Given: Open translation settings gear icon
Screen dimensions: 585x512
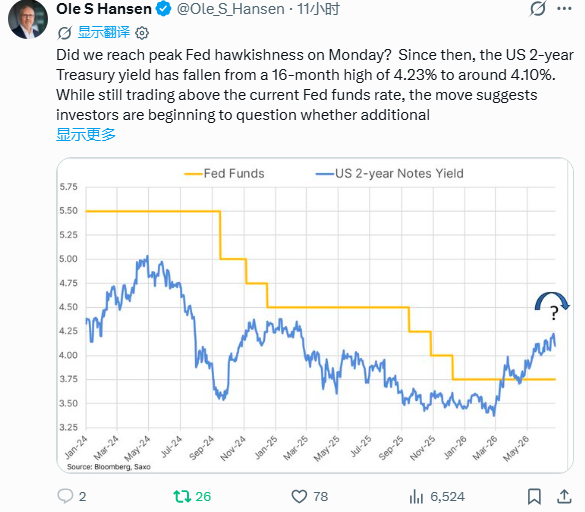Looking at the screenshot, I should point(142,33).
